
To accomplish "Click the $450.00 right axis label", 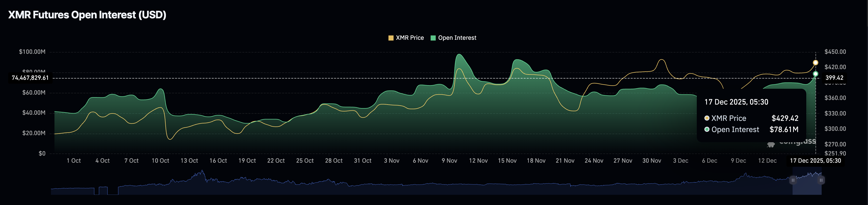I will [x=835, y=52].
